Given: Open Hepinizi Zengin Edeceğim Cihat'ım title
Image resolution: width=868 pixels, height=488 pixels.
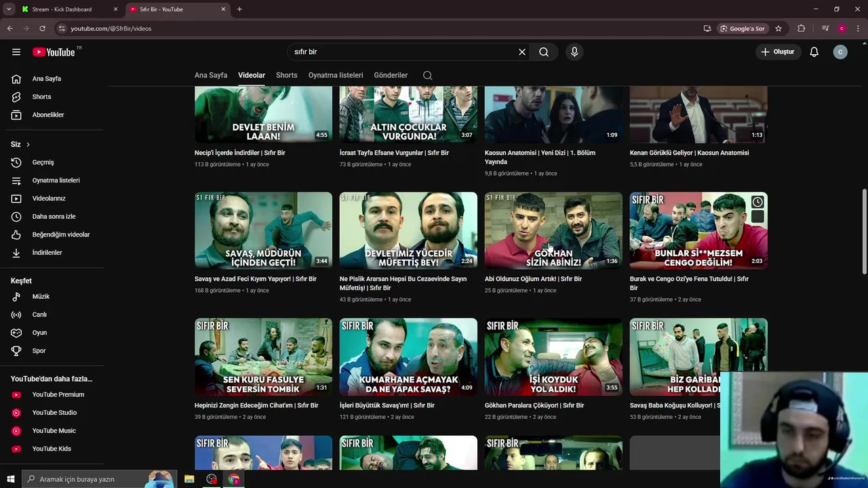Looking at the screenshot, I should point(256,405).
